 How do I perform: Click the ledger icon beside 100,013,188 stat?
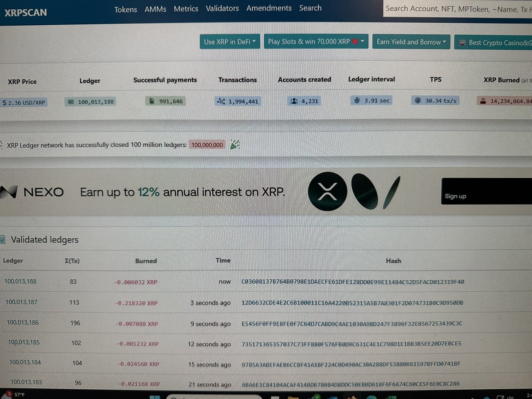[x=71, y=102]
